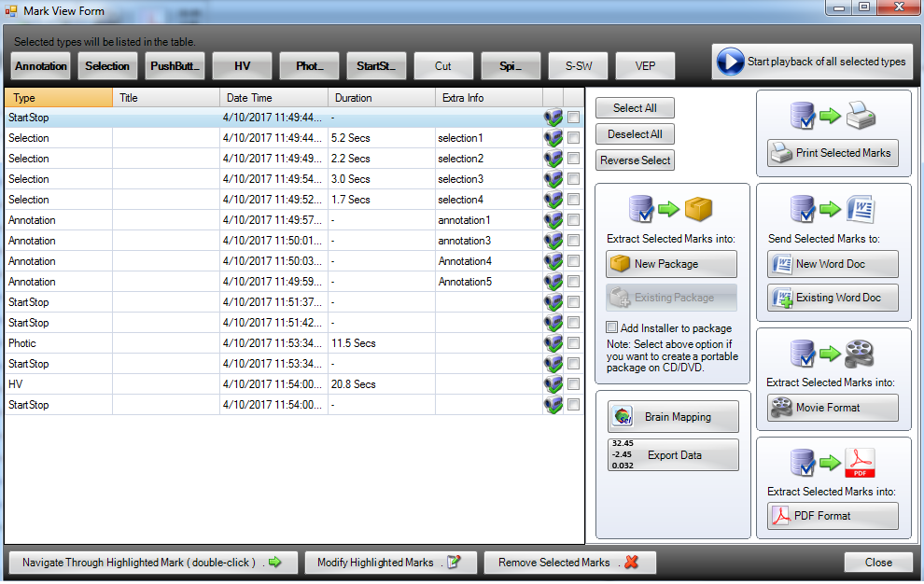Toggle the HV type filter
This screenshot has width=924, height=584.
click(242, 66)
